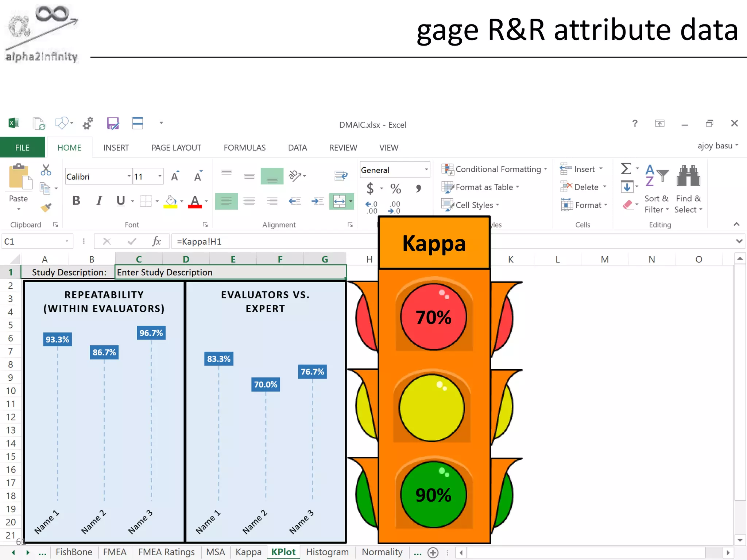
Task: Toggle Center text alignment
Action: [x=249, y=201]
